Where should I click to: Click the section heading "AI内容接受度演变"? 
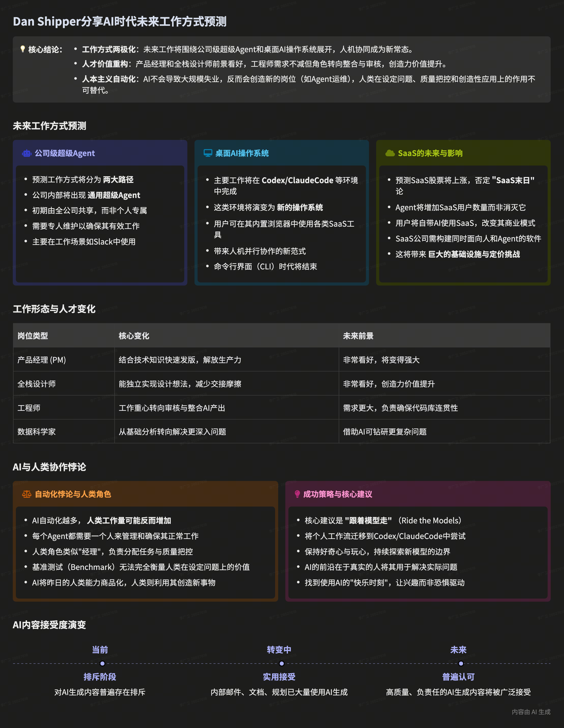[x=49, y=625]
